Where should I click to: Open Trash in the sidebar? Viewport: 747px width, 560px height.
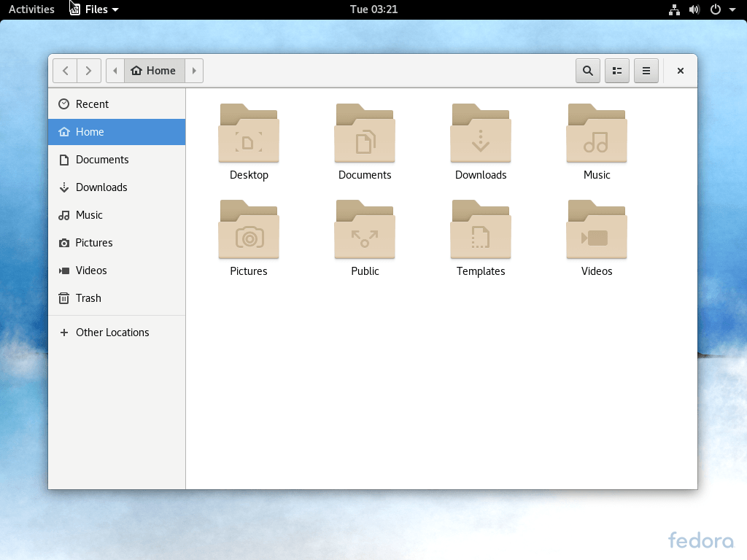[117, 298]
